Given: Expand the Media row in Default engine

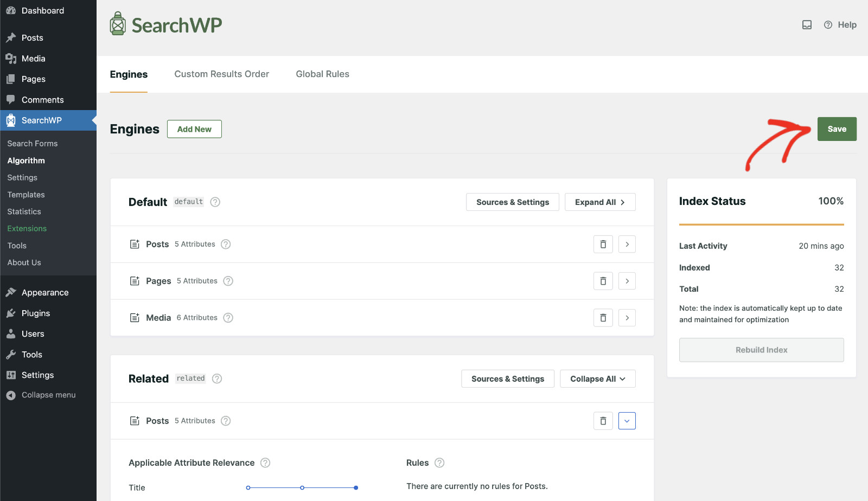Looking at the screenshot, I should (x=627, y=318).
